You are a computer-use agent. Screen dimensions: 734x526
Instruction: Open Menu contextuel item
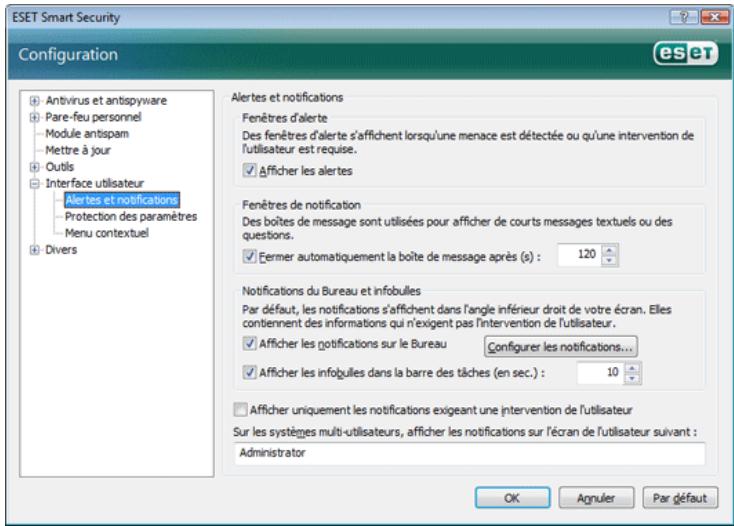click(x=107, y=233)
